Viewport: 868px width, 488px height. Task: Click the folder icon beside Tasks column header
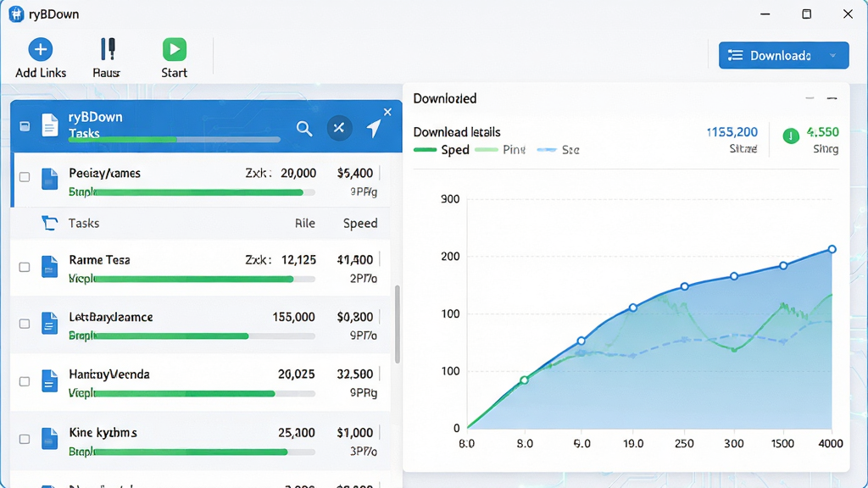coord(50,223)
